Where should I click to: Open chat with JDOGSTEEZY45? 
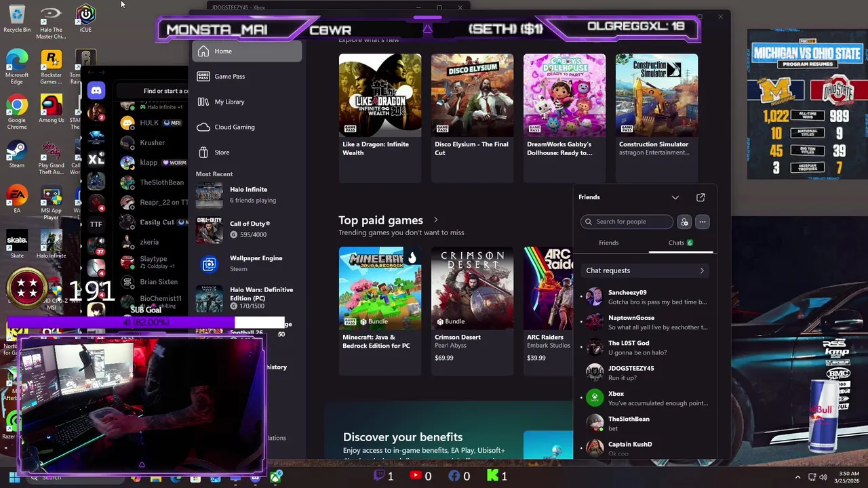[x=645, y=373]
